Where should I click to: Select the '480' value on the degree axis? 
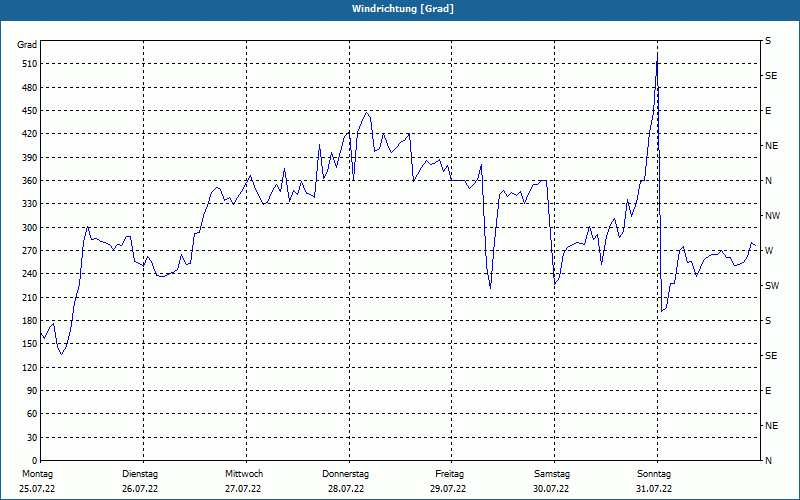click(x=29, y=87)
